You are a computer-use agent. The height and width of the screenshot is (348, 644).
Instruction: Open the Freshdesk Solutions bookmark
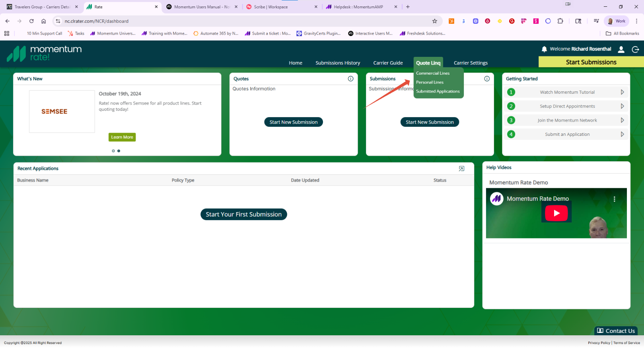[x=422, y=33]
